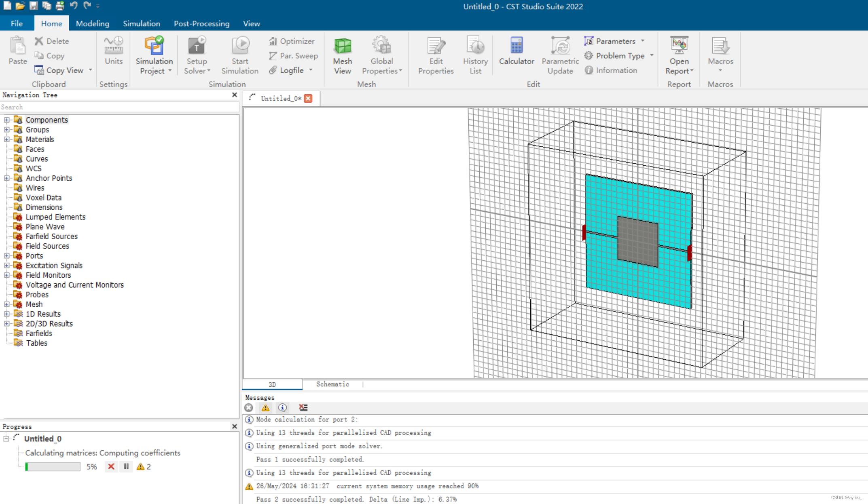Toggle warning messages filter
Image resolution: width=868 pixels, height=504 pixels.
tap(265, 407)
